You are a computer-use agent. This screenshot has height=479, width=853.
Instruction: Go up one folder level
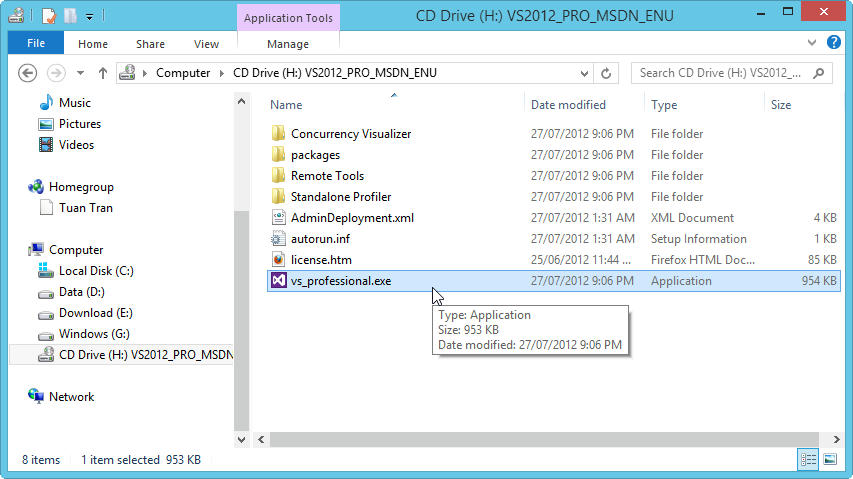[103, 73]
